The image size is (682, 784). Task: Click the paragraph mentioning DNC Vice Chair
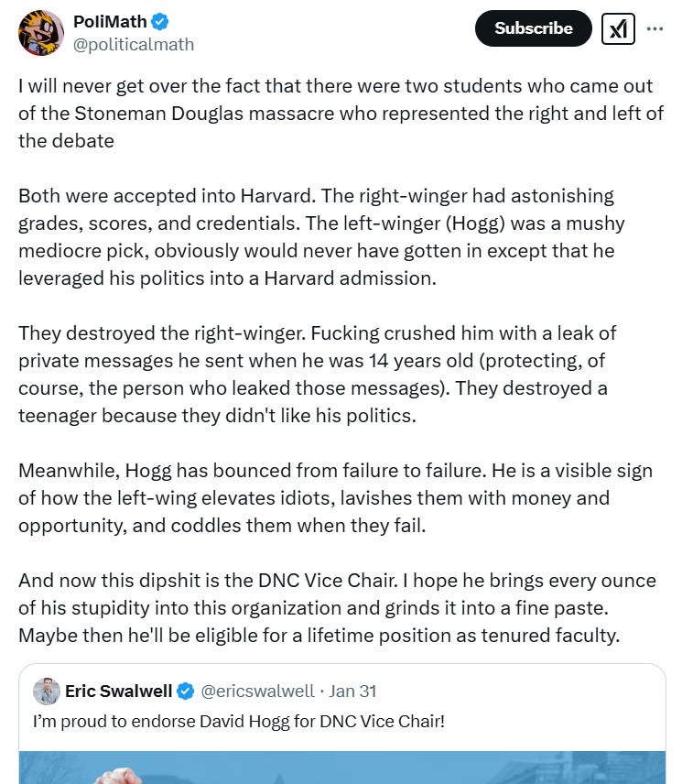tap(337, 608)
